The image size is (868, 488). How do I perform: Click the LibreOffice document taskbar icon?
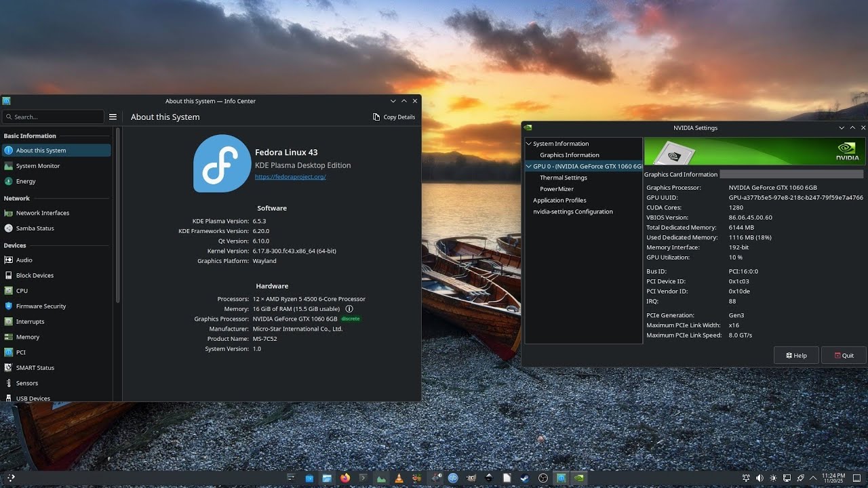507,478
